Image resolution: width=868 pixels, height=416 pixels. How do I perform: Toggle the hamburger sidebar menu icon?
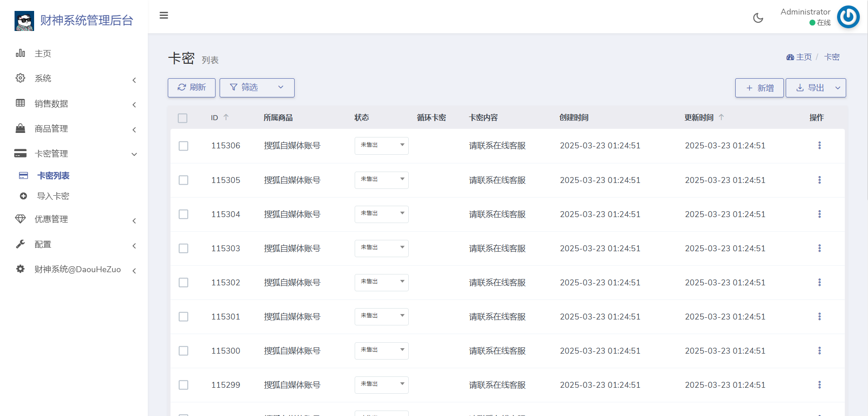pos(164,15)
